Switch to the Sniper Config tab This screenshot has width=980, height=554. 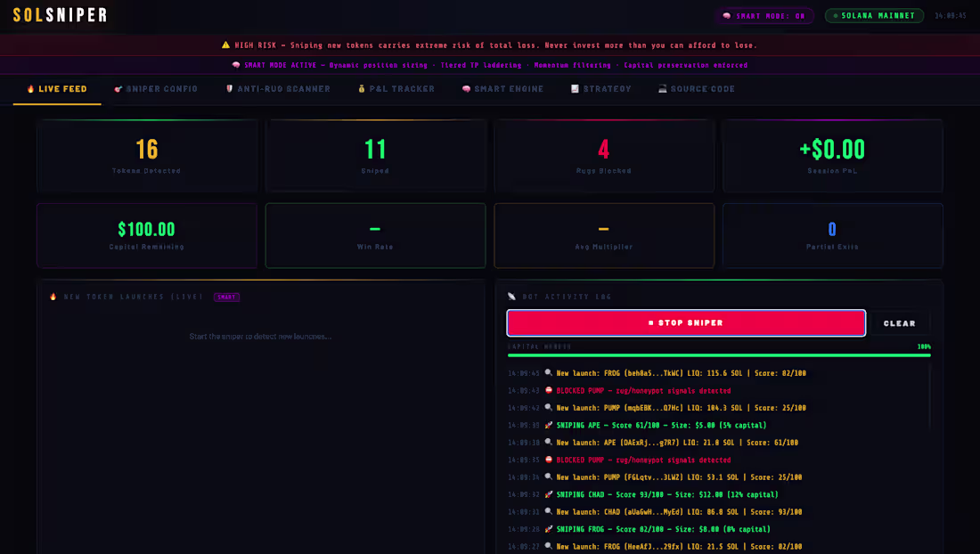pyautogui.click(x=156, y=89)
